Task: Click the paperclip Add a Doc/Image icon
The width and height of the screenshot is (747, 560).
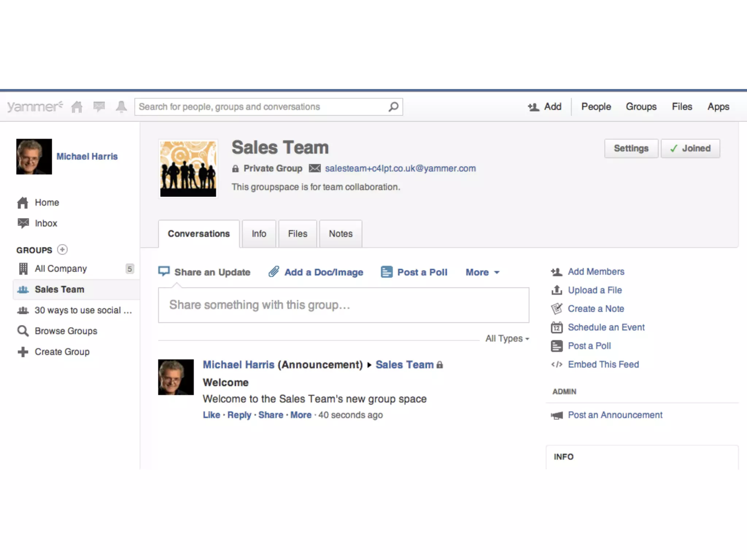Action: point(274,272)
